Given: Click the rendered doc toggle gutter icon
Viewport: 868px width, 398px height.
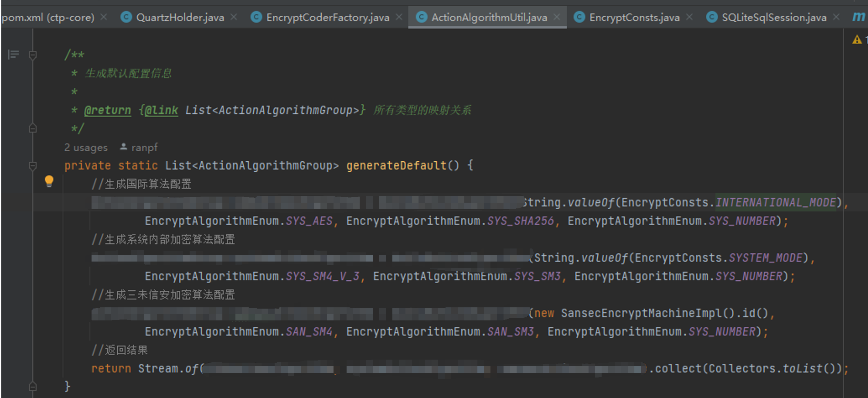Looking at the screenshot, I should click(14, 54).
